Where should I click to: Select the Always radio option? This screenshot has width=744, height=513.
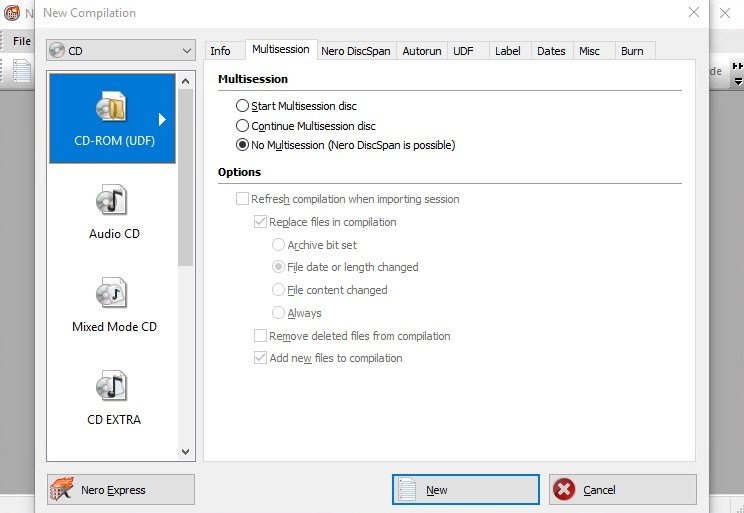pyautogui.click(x=278, y=313)
